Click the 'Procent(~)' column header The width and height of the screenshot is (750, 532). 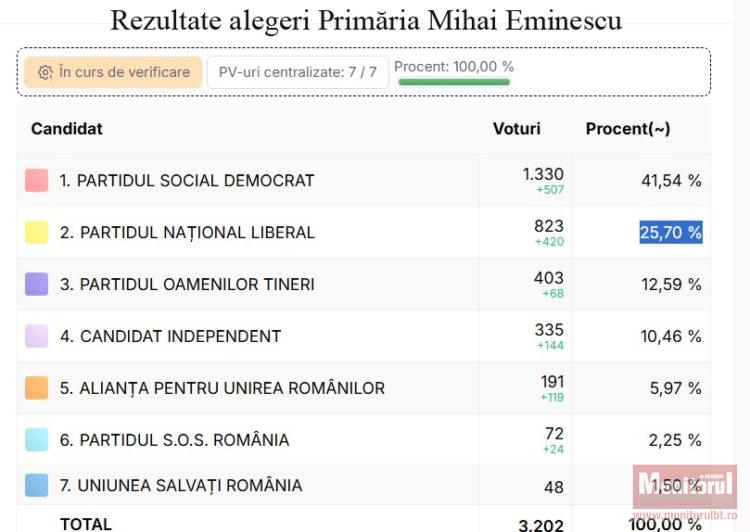click(x=628, y=129)
